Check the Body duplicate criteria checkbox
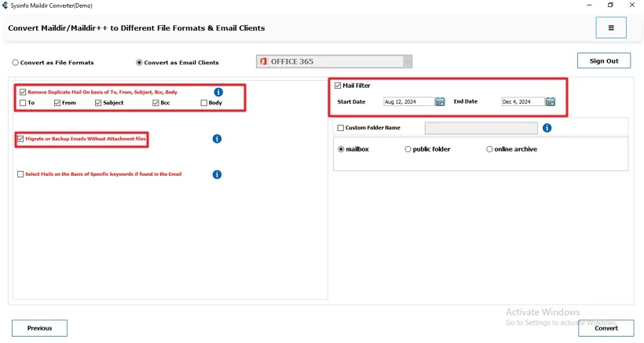 coord(204,103)
